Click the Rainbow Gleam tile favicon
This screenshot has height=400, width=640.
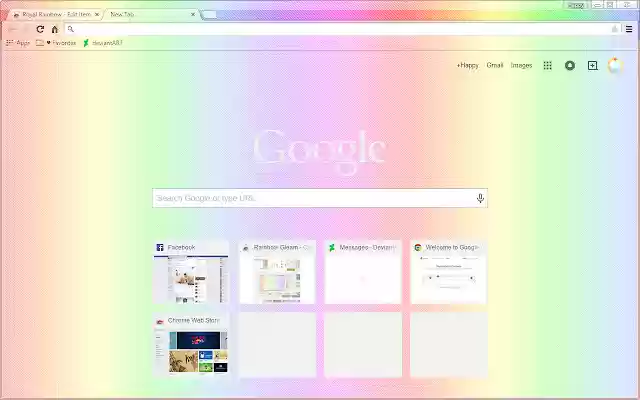[246, 247]
